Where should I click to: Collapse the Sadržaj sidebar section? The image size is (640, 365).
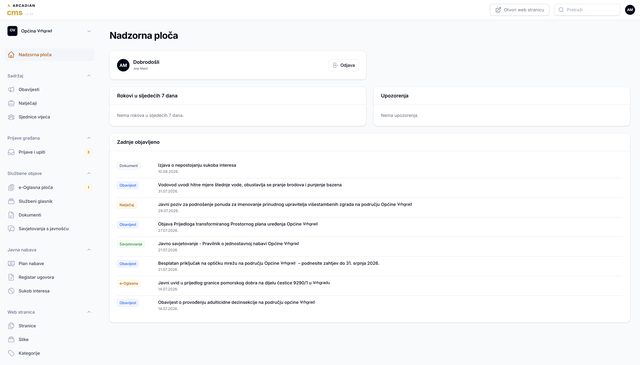(x=89, y=76)
